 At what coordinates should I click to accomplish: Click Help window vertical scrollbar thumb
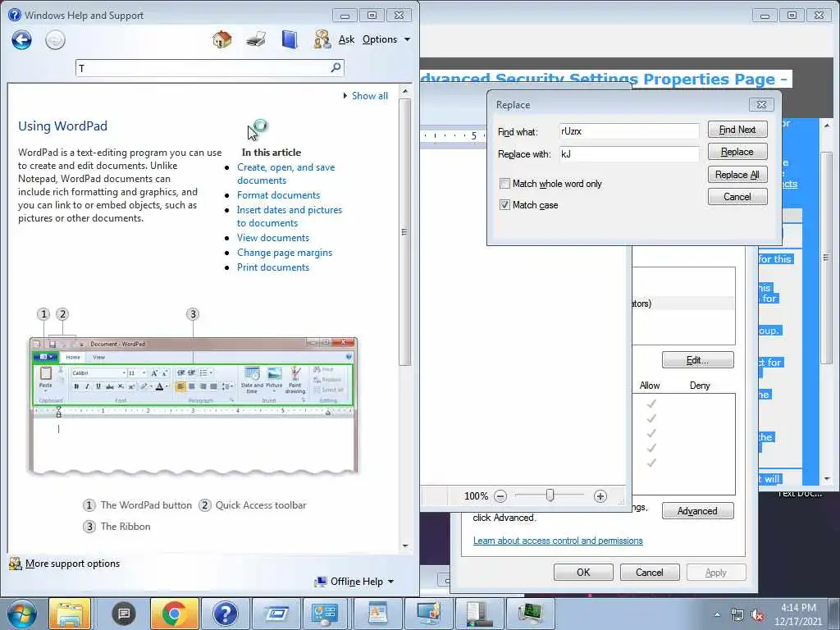405,231
